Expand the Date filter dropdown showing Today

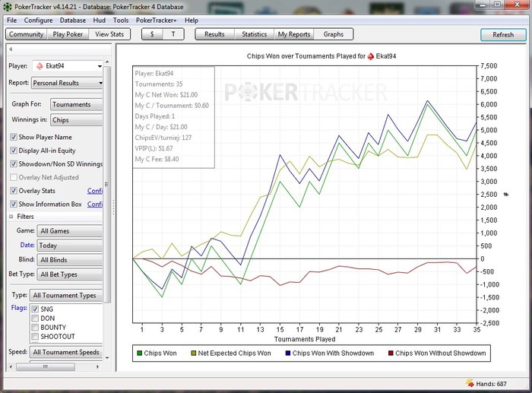[x=70, y=246]
